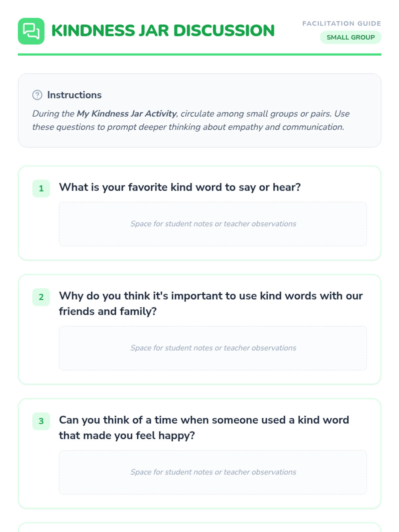
Task: Select question about feeling happy
Action: [x=204, y=427]
